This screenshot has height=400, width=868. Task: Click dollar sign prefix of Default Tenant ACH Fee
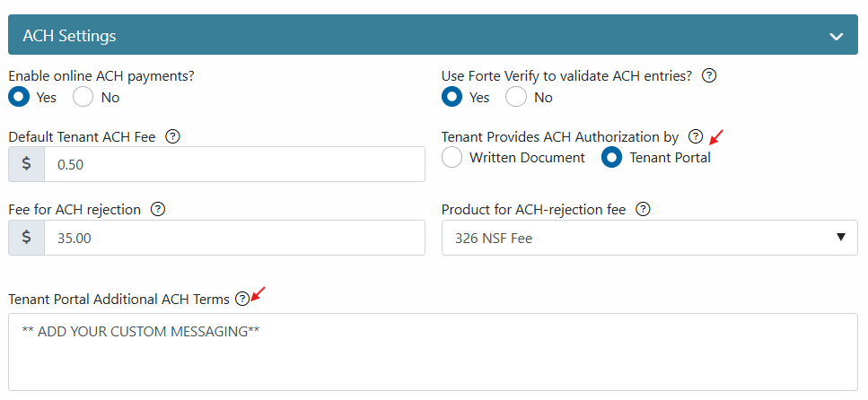tap(27, 165)
